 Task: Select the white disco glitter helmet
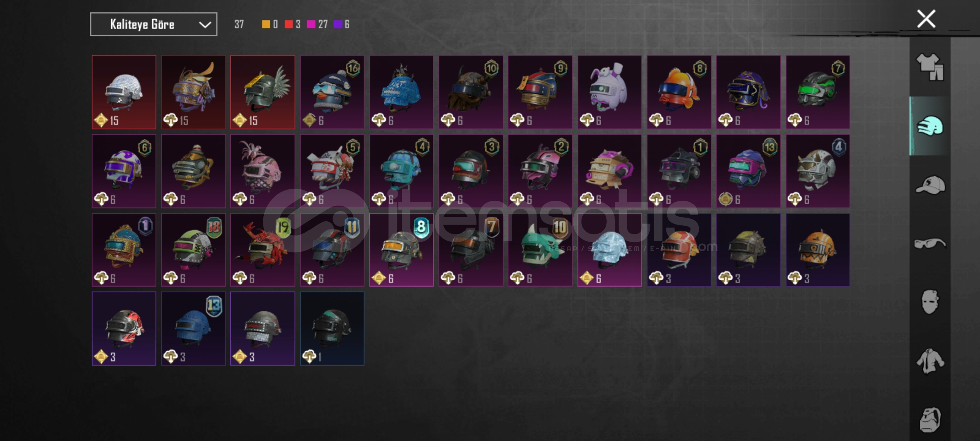[x=124, y=92]
